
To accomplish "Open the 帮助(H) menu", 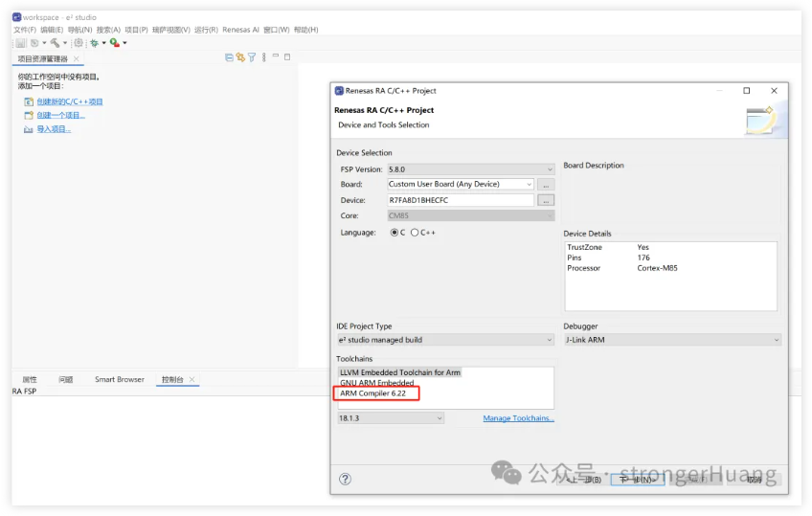I will pos(306,30).
